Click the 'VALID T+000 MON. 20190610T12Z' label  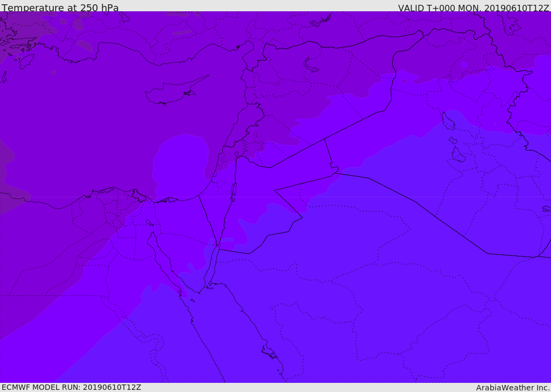(474, 8)
